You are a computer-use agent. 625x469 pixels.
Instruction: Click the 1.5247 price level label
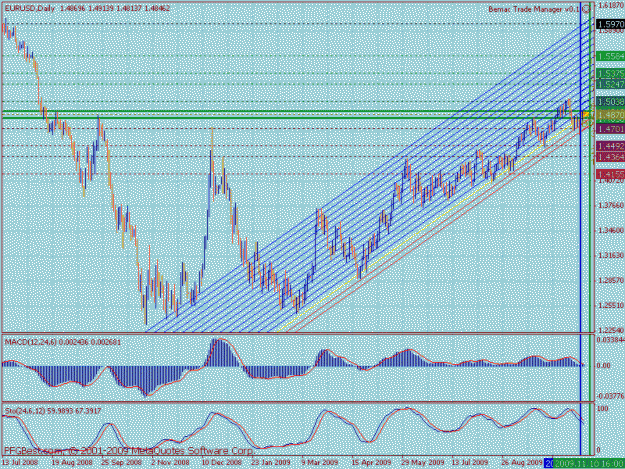[611, 84]
